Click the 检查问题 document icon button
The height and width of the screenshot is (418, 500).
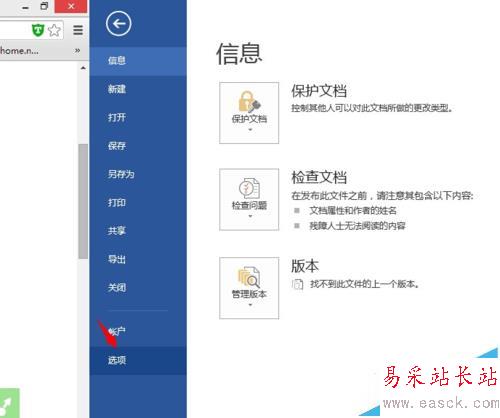click(x=249, y=199)
